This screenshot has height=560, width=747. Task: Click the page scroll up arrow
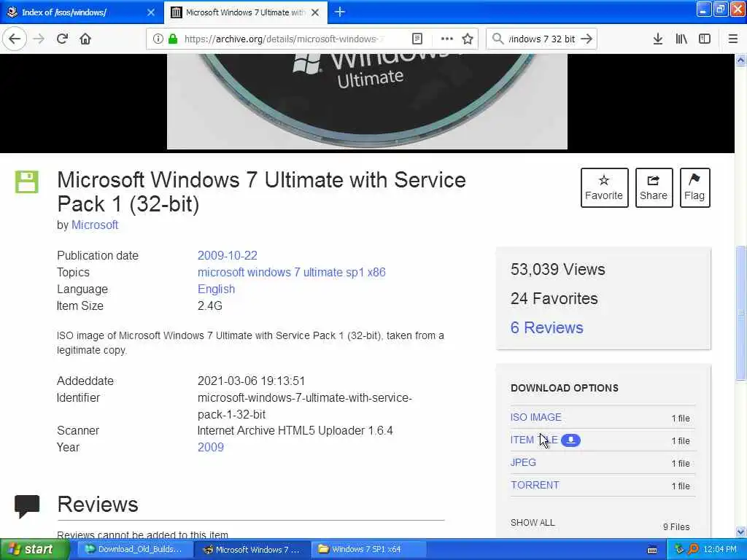(x=740, y=60)
